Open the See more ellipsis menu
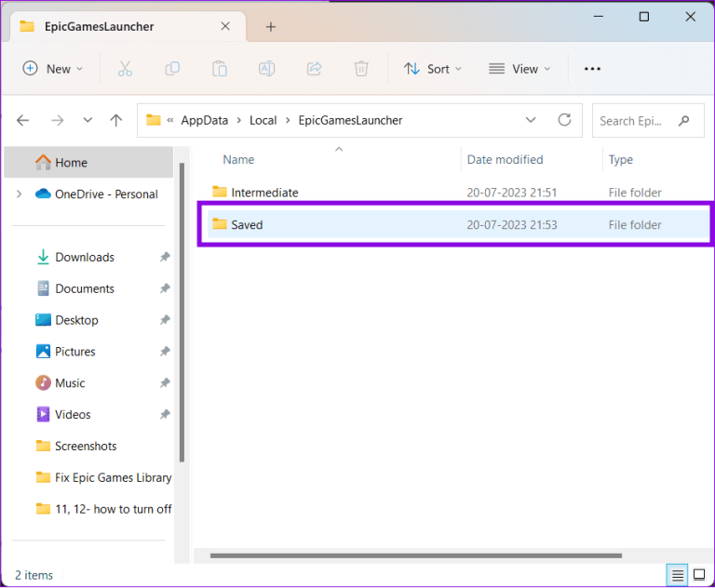Viewport: 715px width, 588px height. [592, 69]
